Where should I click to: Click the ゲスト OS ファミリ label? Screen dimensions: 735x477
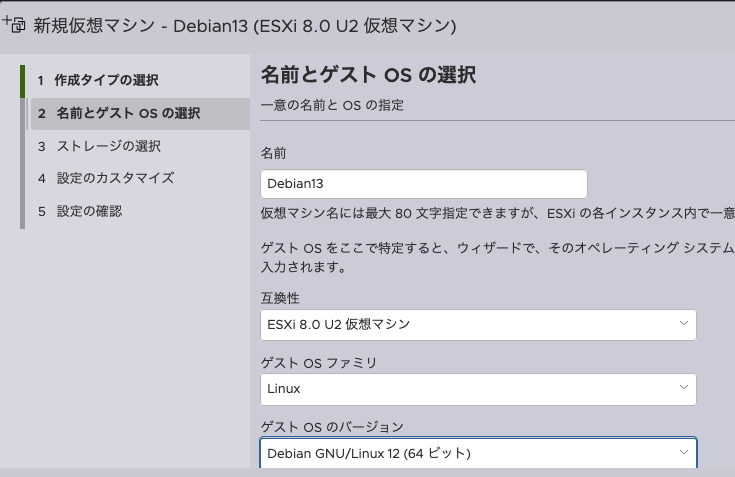coord(319,363)
